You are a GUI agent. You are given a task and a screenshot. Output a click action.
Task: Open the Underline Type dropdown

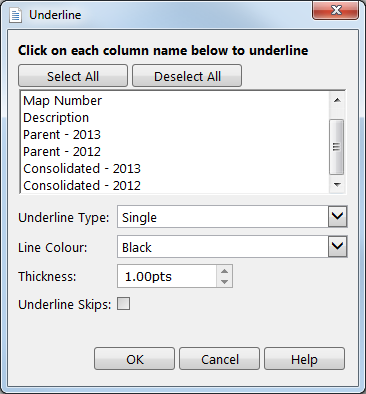(337, 217)
